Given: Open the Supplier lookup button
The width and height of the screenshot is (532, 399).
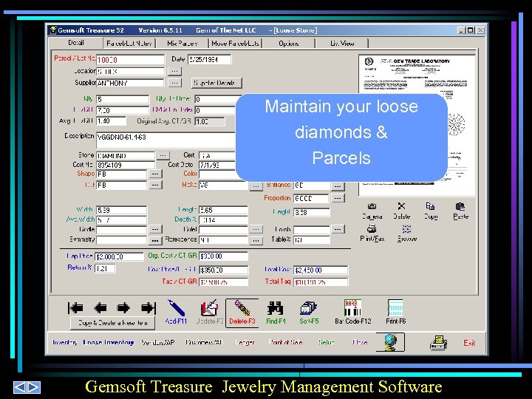Looking at the screenshot, I should (174, 83).
